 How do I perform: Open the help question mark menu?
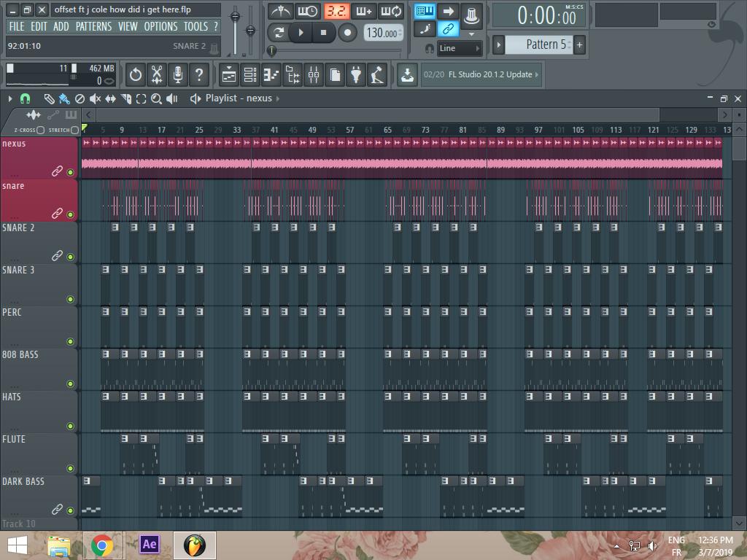click(216, 26)
